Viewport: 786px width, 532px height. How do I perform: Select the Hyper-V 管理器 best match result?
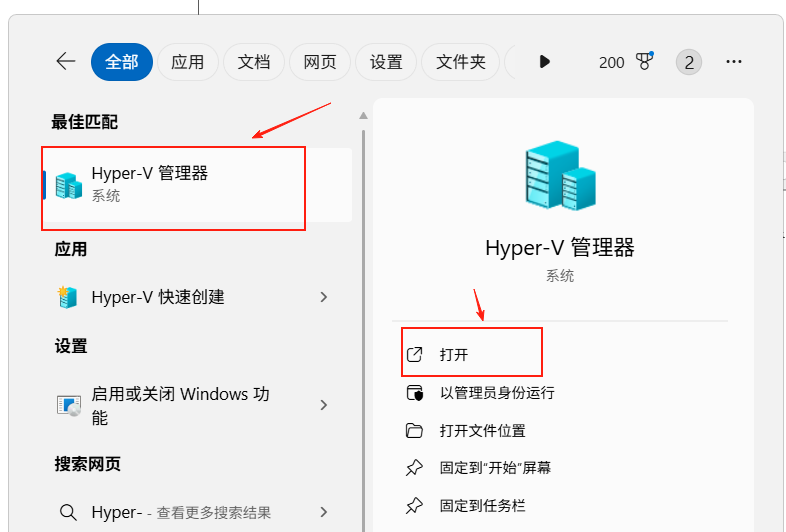tap(198, 185)
